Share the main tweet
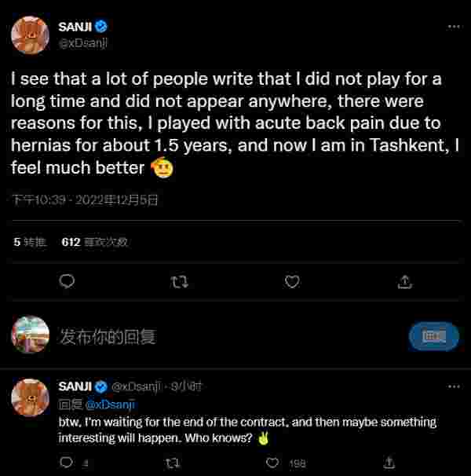Image resolution: width=471 pixels, height=476 pixels. click(x=404, y=281)
